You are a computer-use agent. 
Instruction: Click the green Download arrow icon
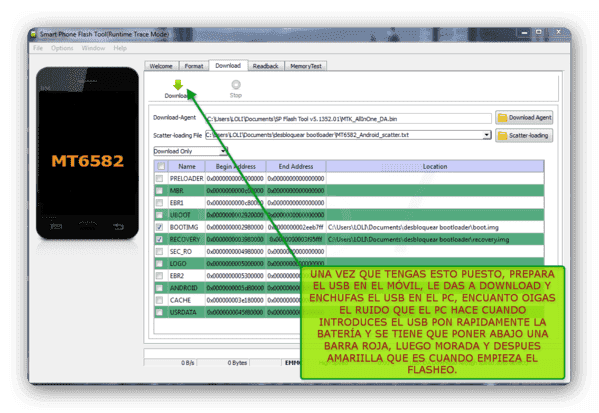[178, 85]
